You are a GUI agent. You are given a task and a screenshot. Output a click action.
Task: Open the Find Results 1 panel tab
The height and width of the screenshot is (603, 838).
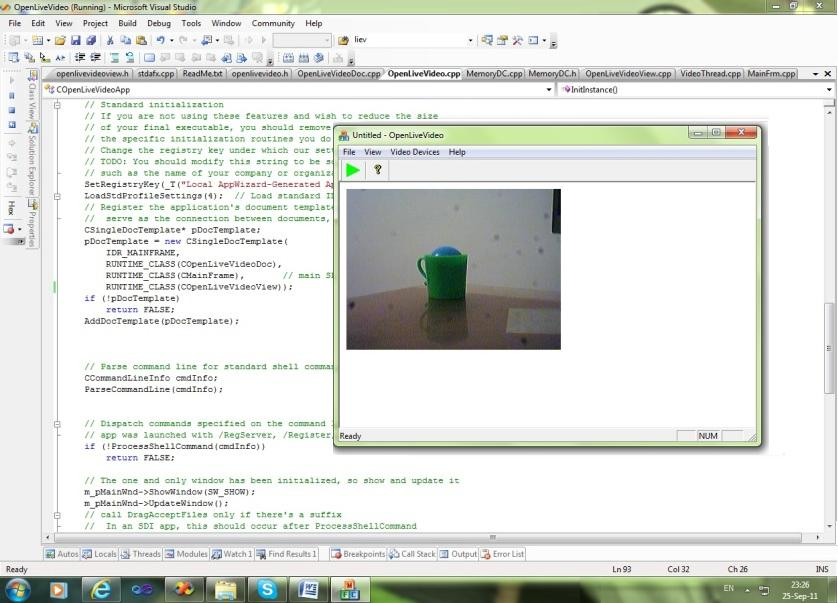click(x=286, y=554)
